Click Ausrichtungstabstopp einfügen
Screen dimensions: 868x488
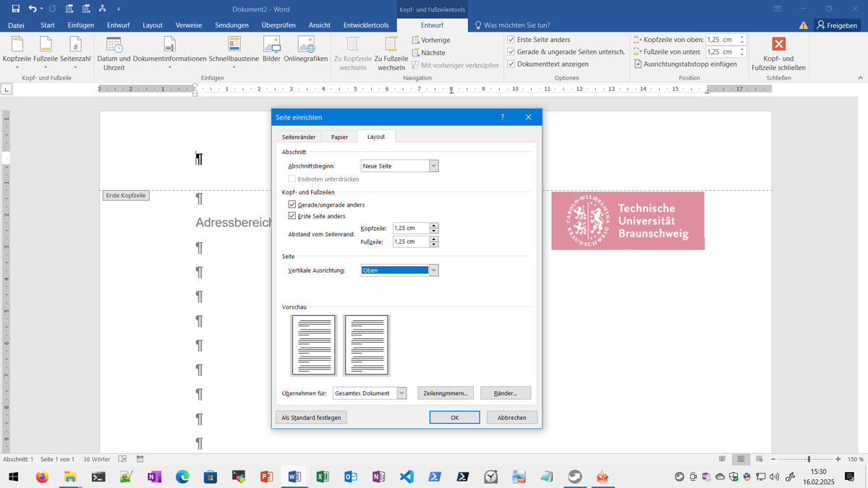coord(685,64)
